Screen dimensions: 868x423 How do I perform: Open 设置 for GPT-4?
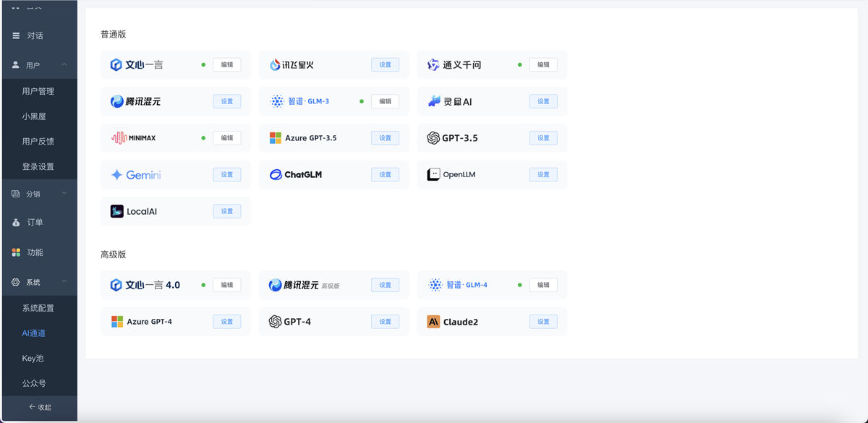385,321
